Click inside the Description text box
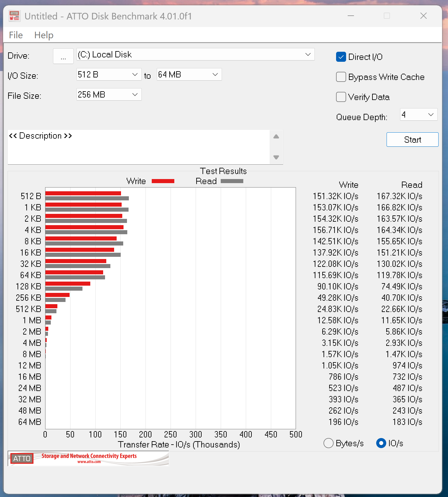This screenshot has width=448, height=497. pos(139,147)
